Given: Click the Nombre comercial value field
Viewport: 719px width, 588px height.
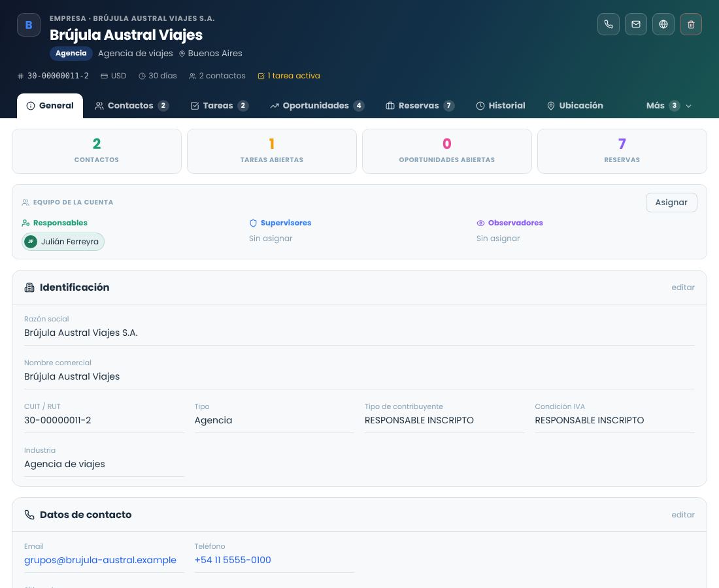Looking at the screenshot, I should coord(359,376).
